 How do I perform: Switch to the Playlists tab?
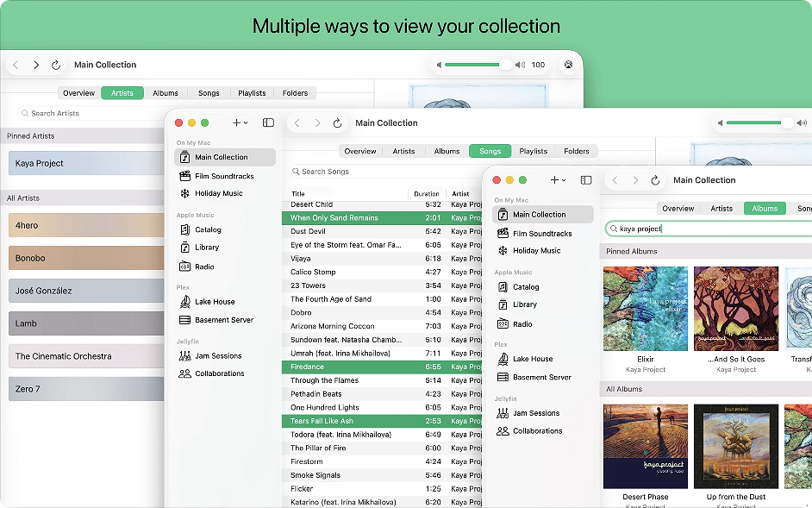[x=534, y=150]
